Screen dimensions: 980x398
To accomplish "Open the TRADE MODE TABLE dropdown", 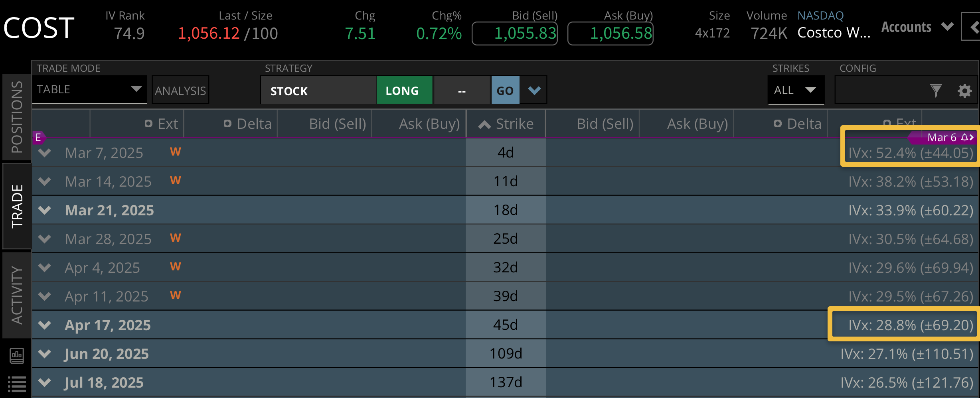I will point(89,90).
